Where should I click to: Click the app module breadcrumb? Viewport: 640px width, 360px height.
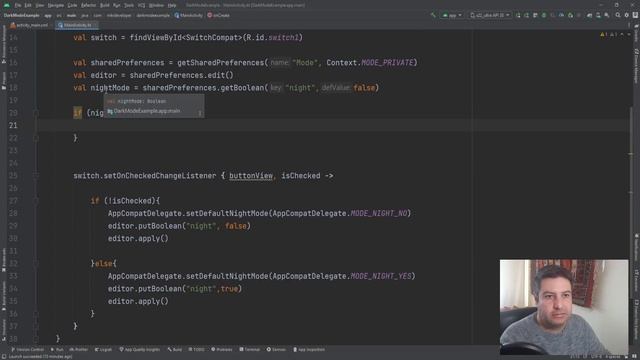click(48, 16)
